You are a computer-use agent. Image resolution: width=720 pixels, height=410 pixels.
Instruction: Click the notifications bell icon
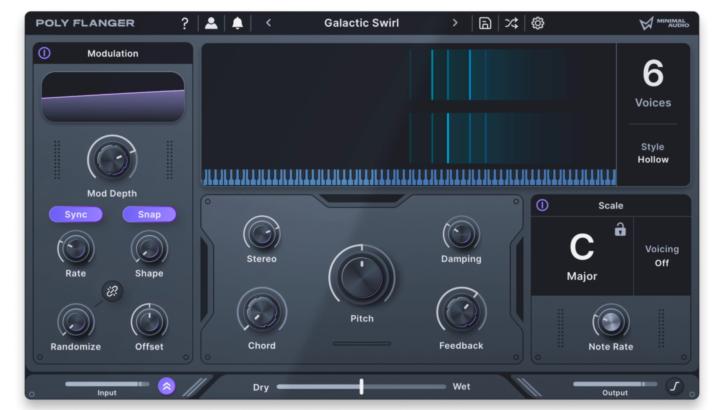click(x=237, y=23)
